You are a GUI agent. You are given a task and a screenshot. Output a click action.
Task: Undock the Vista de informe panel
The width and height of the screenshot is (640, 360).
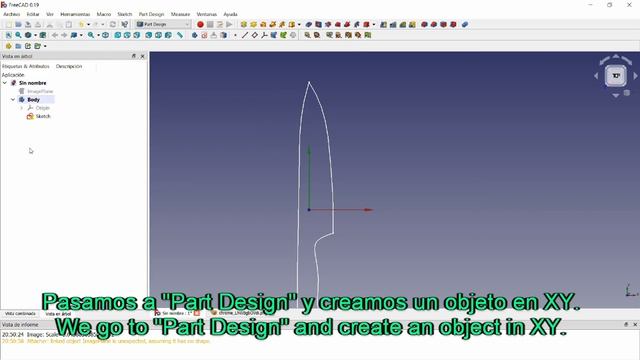pyautogui.click(x=626, y=324)
